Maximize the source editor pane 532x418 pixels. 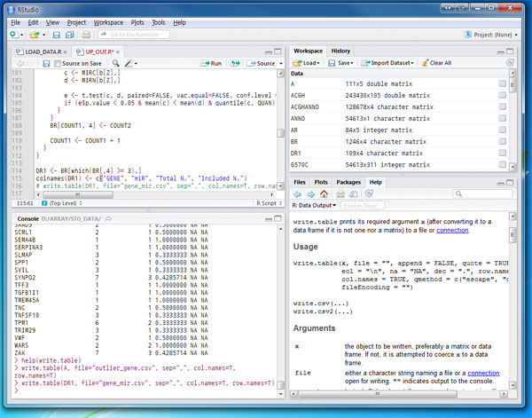tap(278, 51)
